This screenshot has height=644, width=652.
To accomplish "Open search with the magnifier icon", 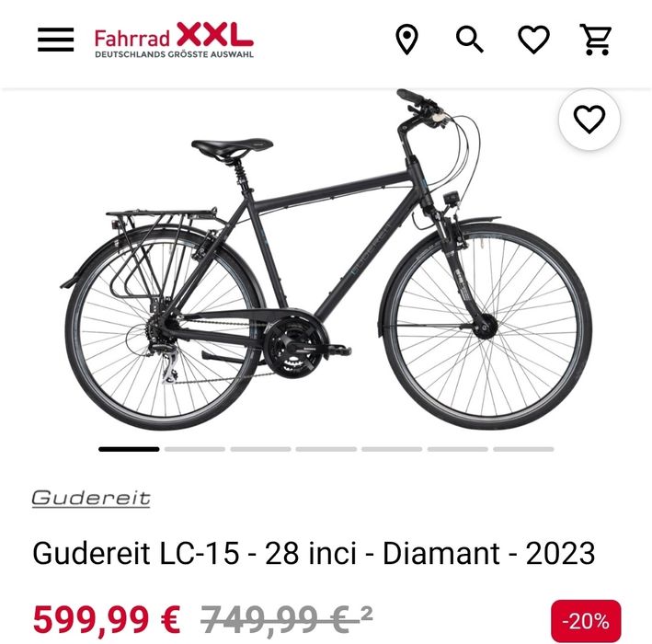I will click(x=470, y=40).
